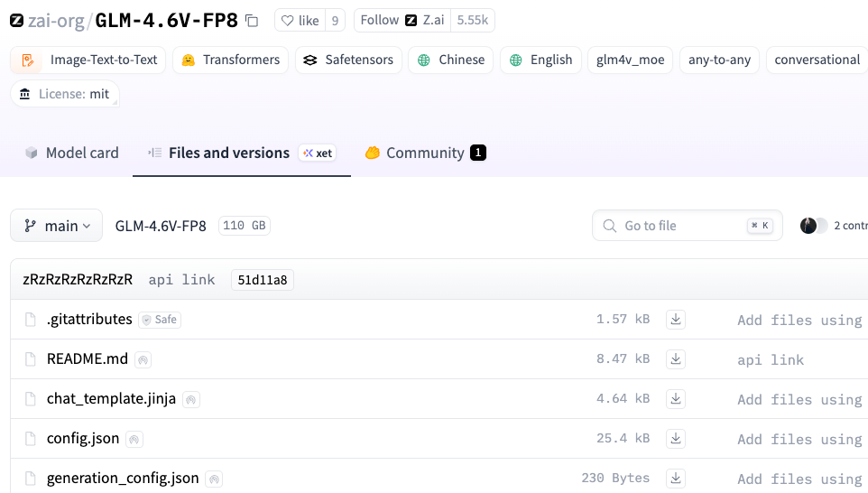Download chat_template.jinja via its download icon

675,399
